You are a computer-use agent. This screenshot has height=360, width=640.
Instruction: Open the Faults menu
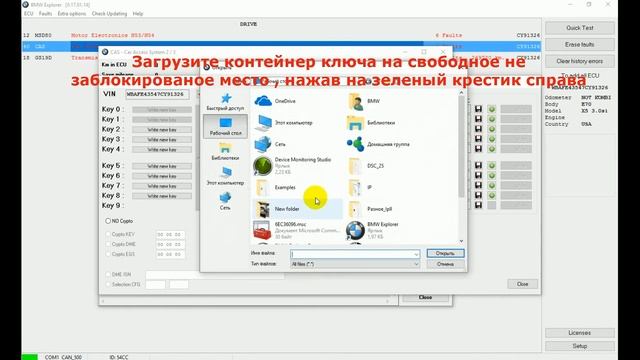point(45,13)
